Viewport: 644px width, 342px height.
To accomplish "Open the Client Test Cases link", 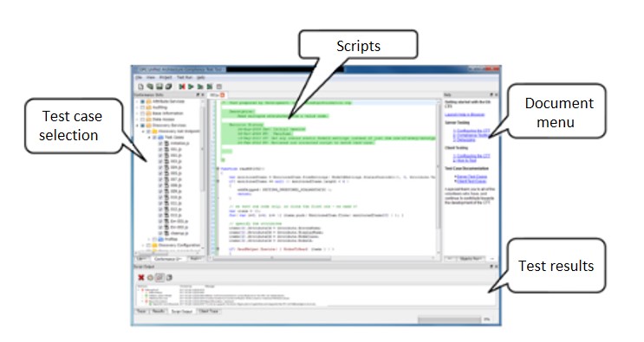I will (x=472, y=181).
